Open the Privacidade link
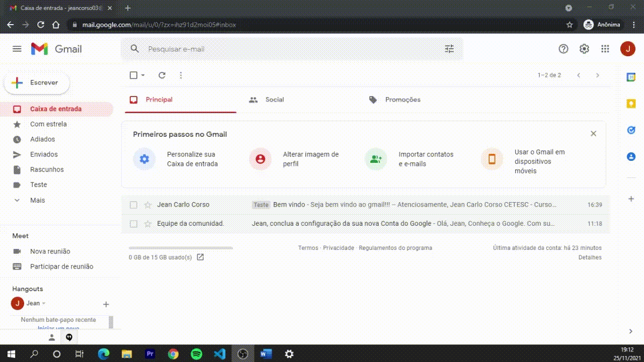This screenshot has height=362, width=644. coord(339,248)
